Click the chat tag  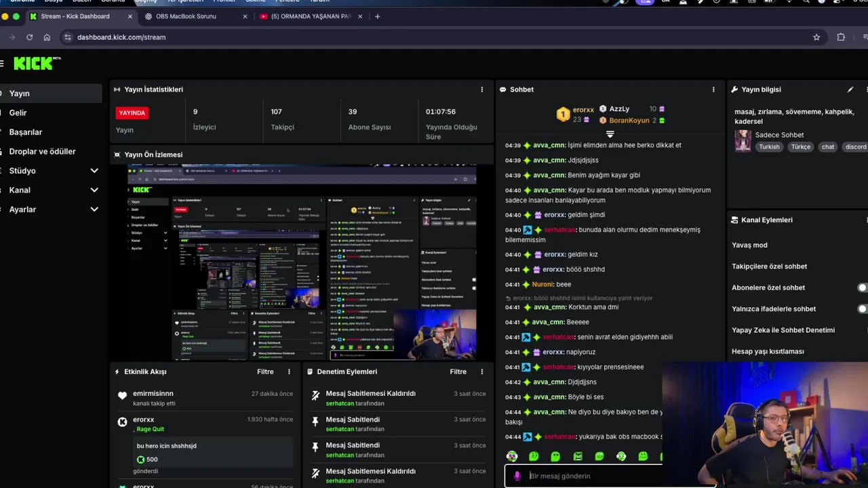pos(828,146)
